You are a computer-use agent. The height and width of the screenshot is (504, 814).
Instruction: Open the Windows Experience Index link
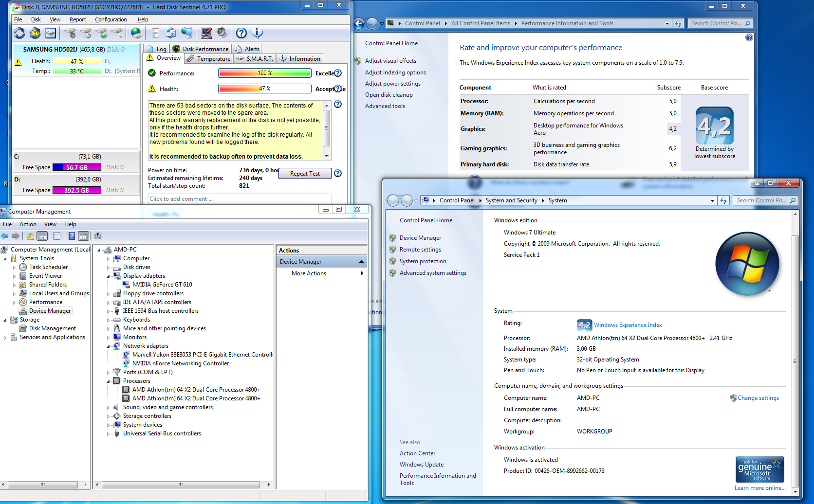(628, 325)
